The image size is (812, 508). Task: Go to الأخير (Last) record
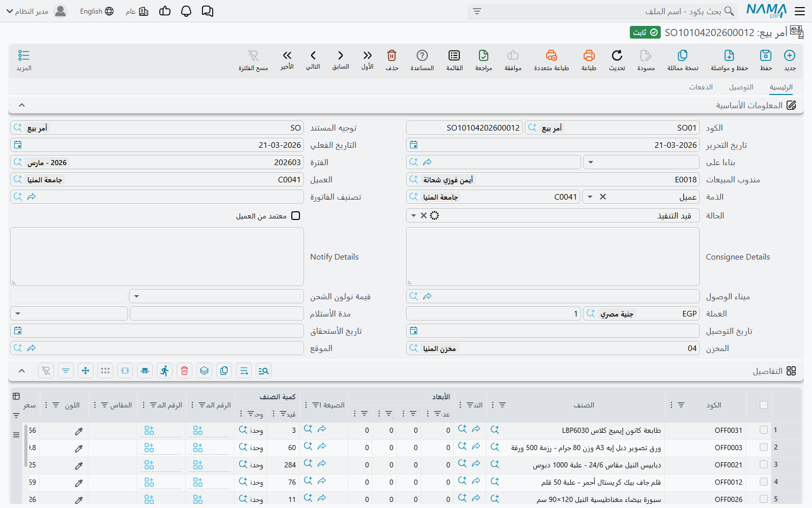[287, 55]
